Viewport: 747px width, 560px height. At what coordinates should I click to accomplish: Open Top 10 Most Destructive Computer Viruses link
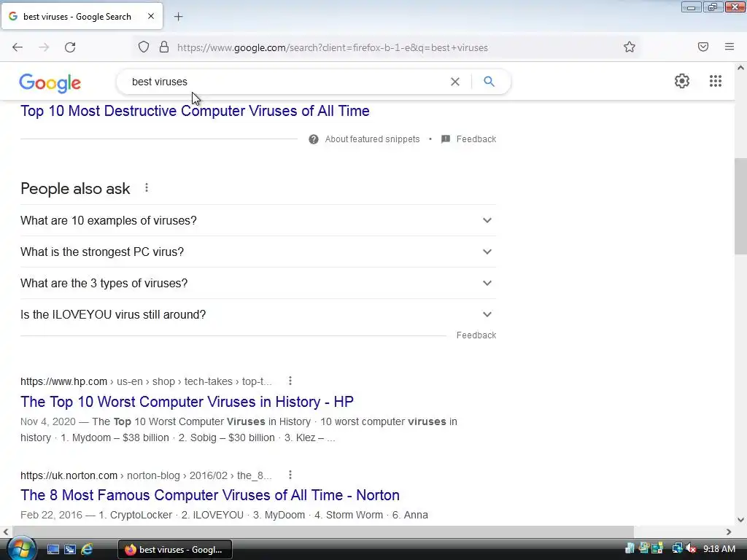click(x=195, y=111)
